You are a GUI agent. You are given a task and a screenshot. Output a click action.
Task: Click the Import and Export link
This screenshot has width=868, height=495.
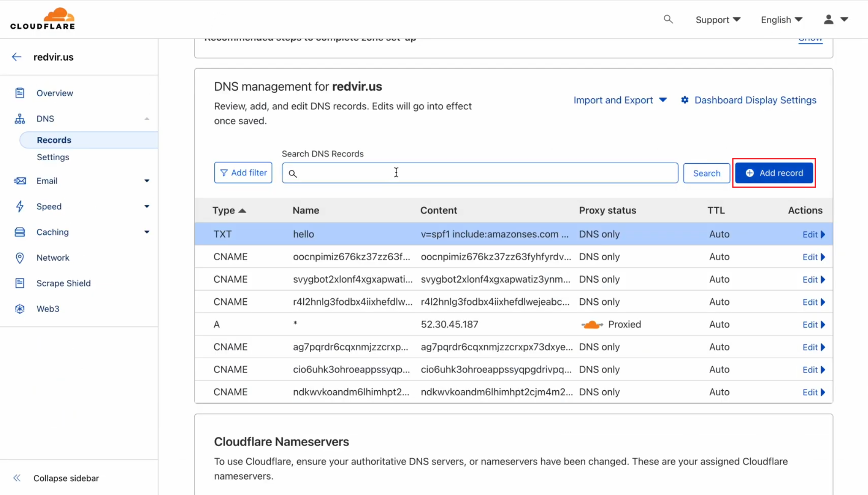613,100
